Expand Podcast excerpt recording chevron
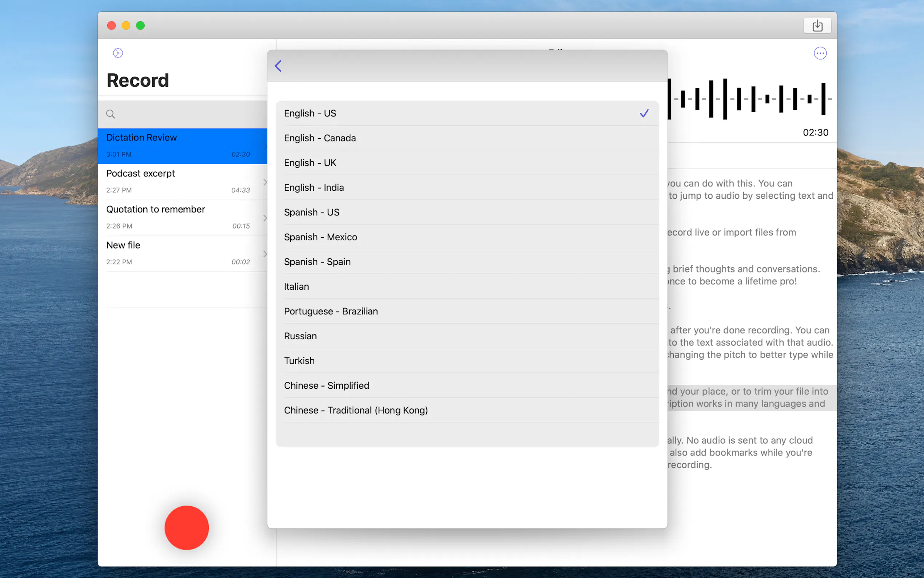Image resolution: width=924 pixels, height=578 pixels. (x=265, y=182)
